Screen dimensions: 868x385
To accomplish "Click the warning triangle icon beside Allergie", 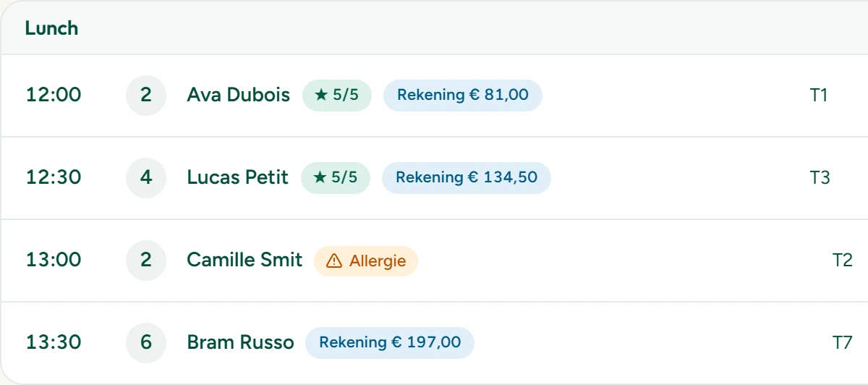I will click(334, 261).
